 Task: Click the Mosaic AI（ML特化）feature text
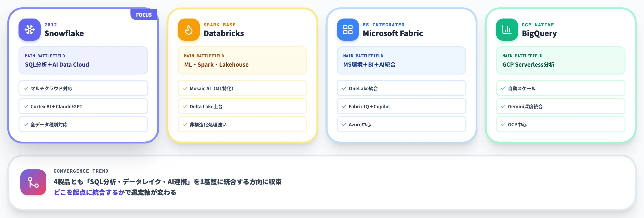[211, 88]
